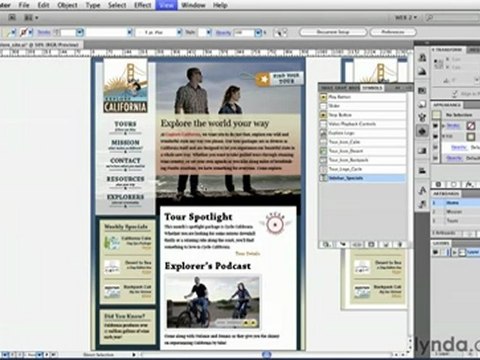The image size is (480, 360).
Task: Click the Document Setup button
Action: 333,32
